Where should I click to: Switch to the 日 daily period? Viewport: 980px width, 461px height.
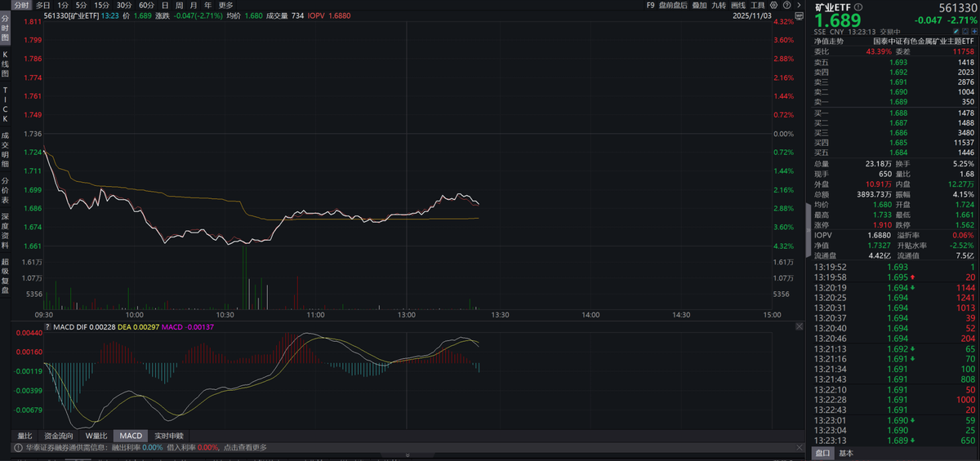pos(165,5)
